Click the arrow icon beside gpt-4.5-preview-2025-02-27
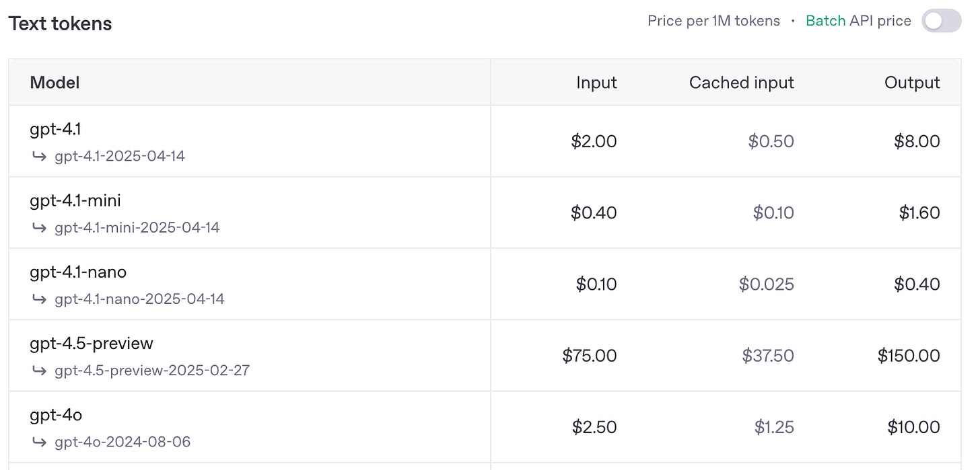 pyautogui.click(x=38, y=370)
